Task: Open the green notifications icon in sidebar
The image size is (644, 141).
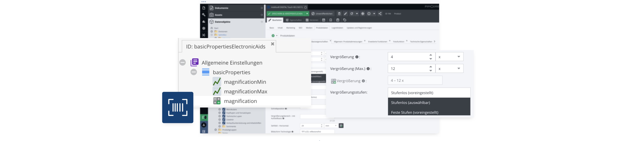Action: (204, 117)
